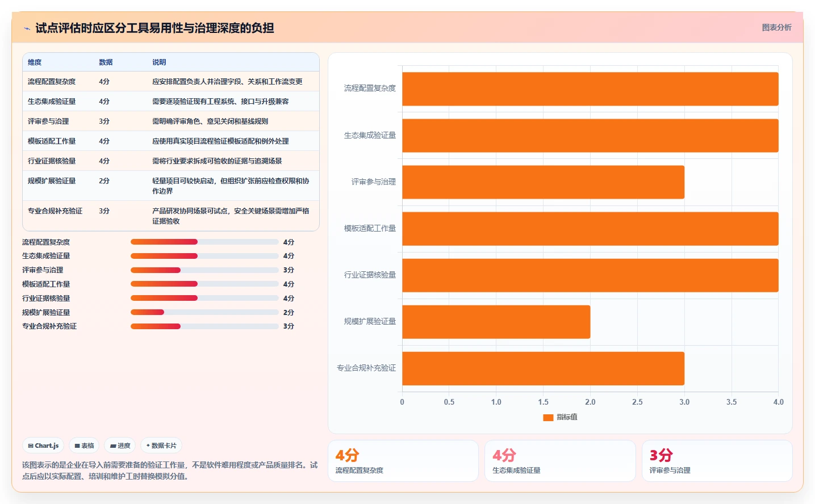Click the chart y-axis label 专业合规补充验证
This screenshot has width=815, height=504.
pos(366,368)
